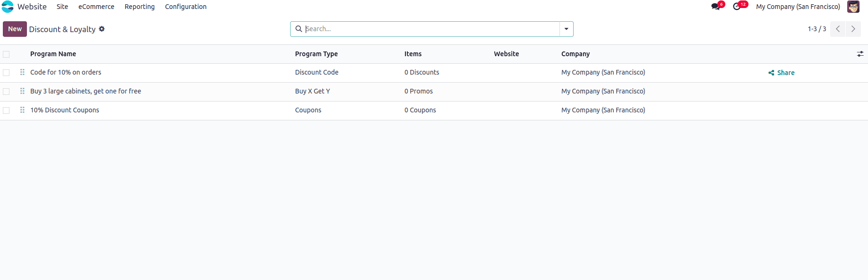Open 10% Discount Coupons record

pyautogui.click(x=65, y=110)
